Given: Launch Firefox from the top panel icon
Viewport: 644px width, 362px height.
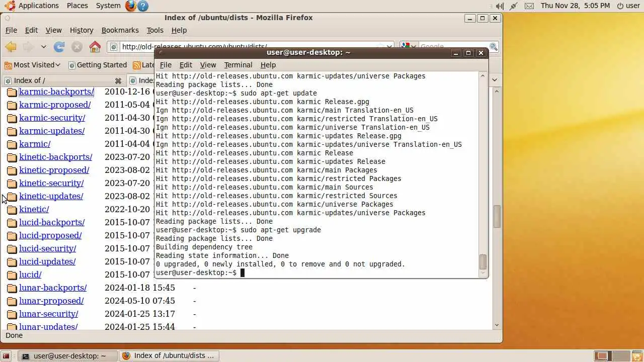Looking at the screenshot, I should point(131,6).
